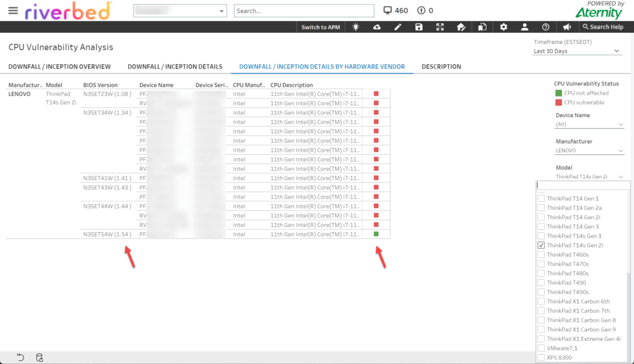The image size is (634, 364).
Task: Check ThinkPad T14 Gen 2a checkbox
Action: pyautogui.click(x=541, y=208)
